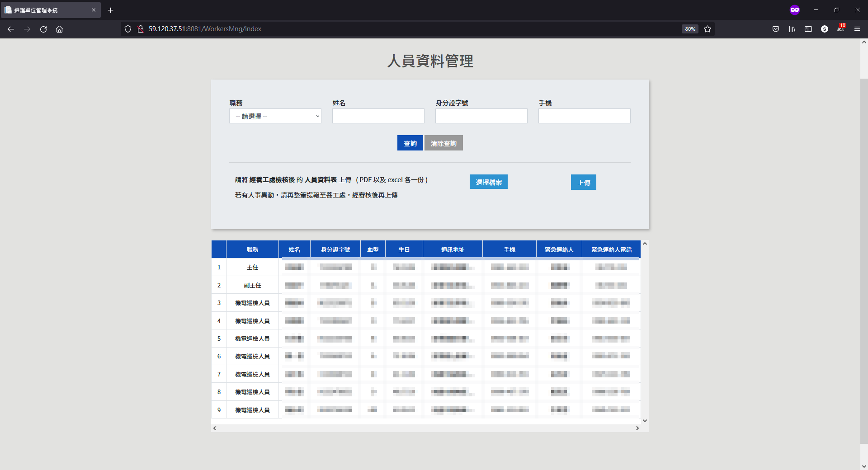Save page to Pocket
Image resolution: width=868 pixels, height=470 pixels.
point(776,29)
